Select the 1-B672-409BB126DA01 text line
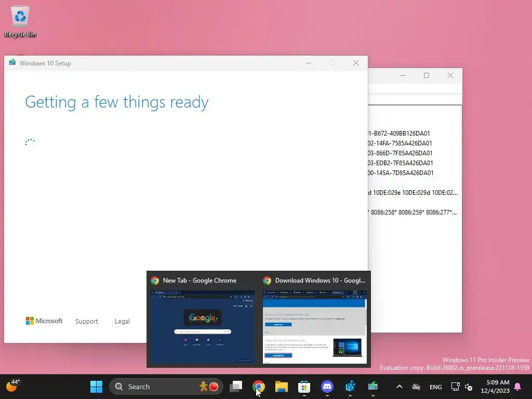532x399 pixels. click(399, 134)
